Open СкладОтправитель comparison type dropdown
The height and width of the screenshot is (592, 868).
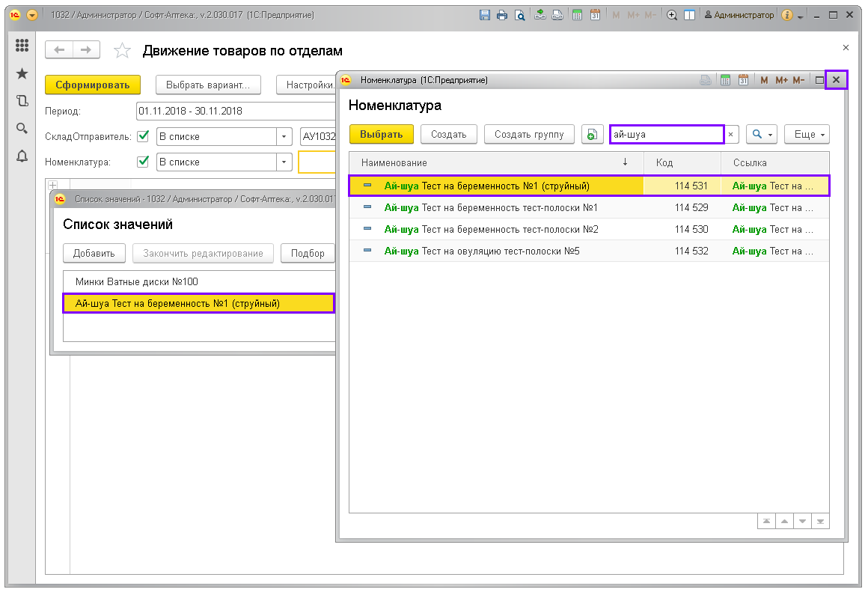tap(284, 137)
